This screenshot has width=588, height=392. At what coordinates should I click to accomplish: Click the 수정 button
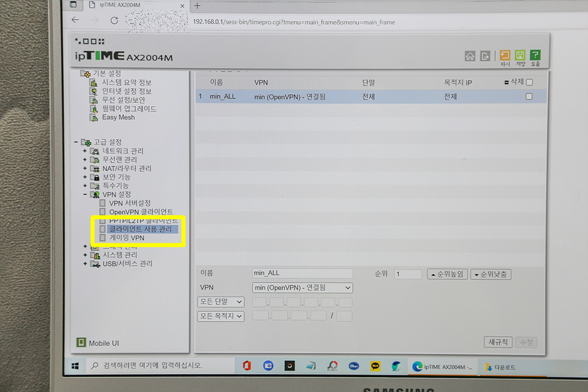pos(526,342)
